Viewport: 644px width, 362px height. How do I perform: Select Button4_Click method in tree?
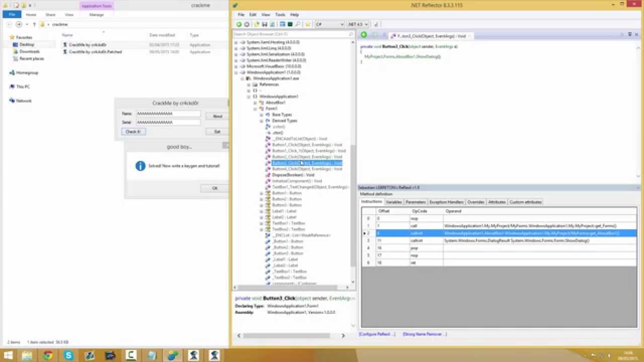tap(307, 169)
